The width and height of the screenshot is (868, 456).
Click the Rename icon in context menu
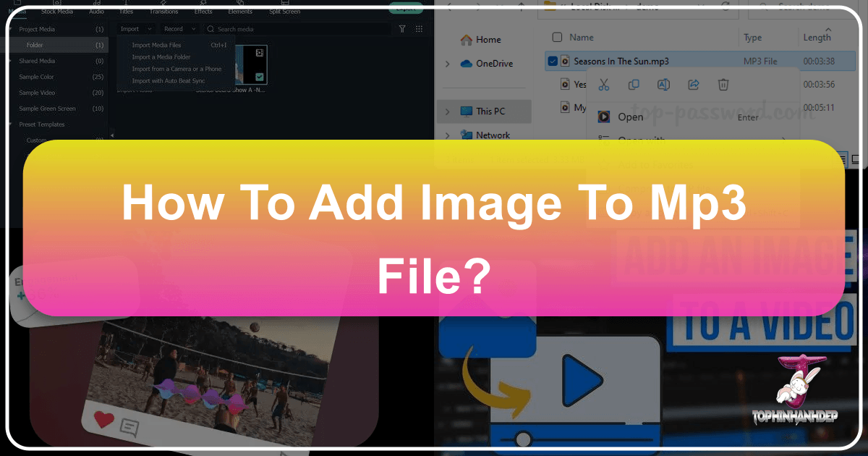[x=663, y=85]
